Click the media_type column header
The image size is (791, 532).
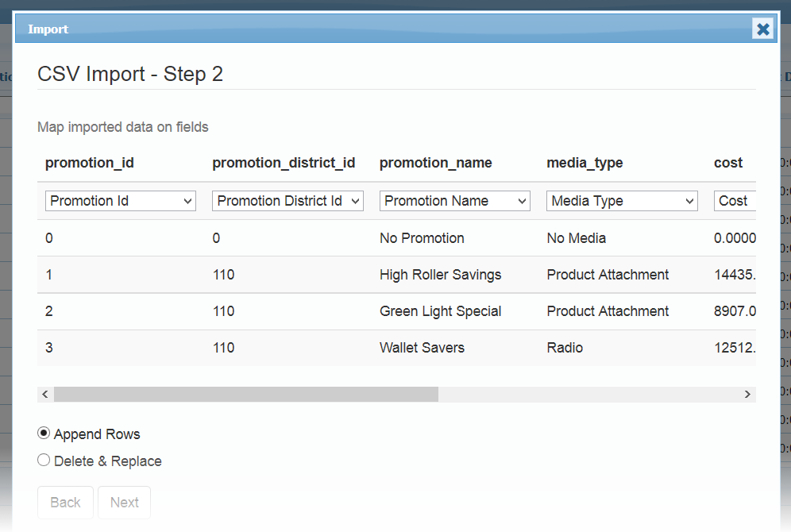click(585, 163)
